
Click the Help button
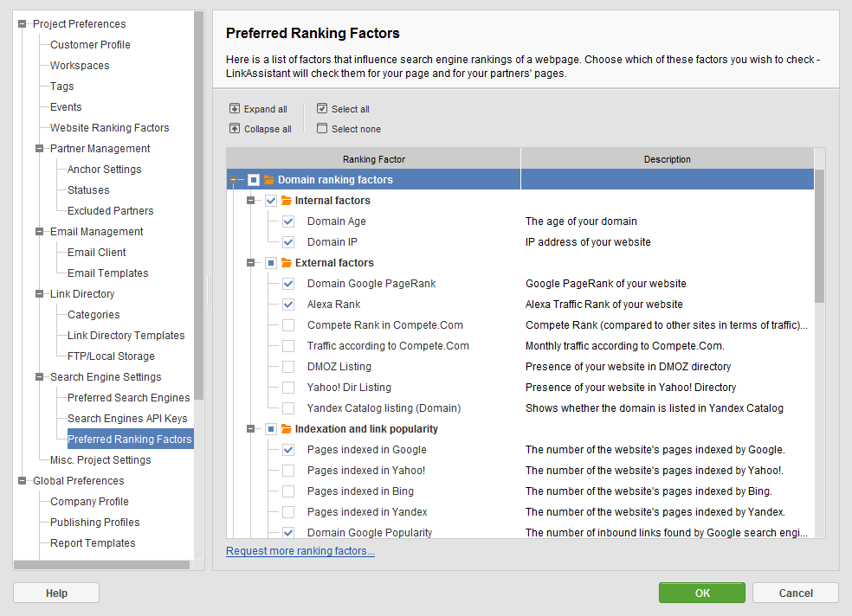pyautogui.click(x=56, y=593)
